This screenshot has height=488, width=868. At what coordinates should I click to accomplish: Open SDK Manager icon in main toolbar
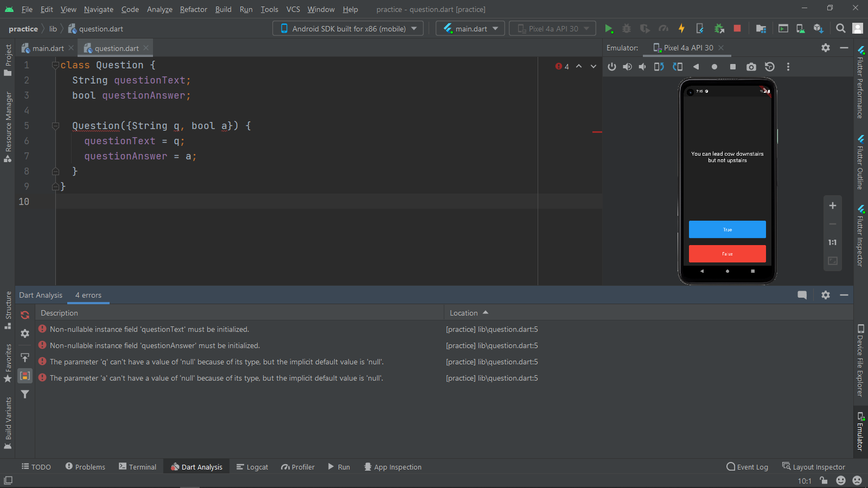819,29
